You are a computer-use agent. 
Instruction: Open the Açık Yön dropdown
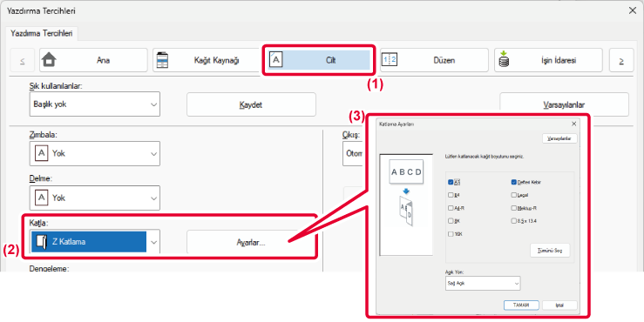pos(483,283)
